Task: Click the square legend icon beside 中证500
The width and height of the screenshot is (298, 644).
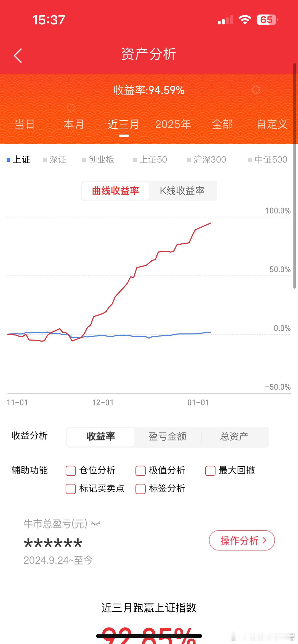Action: [x=250, y=160]
